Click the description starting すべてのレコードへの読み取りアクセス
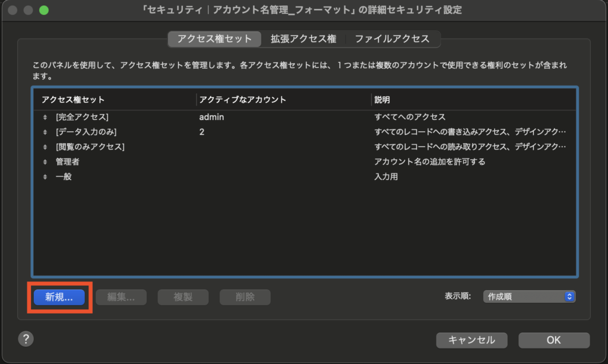Screen dimensions: 608x364 [x=470, y=147]
